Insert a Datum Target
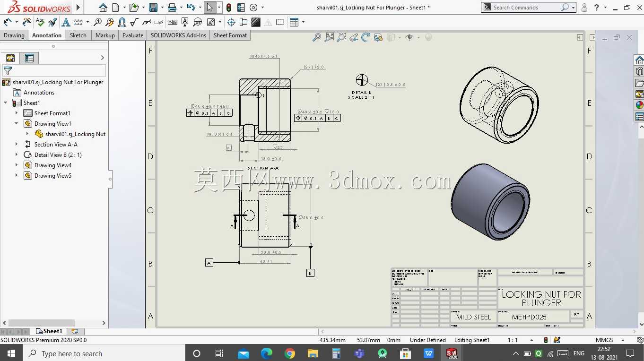The image size is (644, 361). click(x=197, y=22)
